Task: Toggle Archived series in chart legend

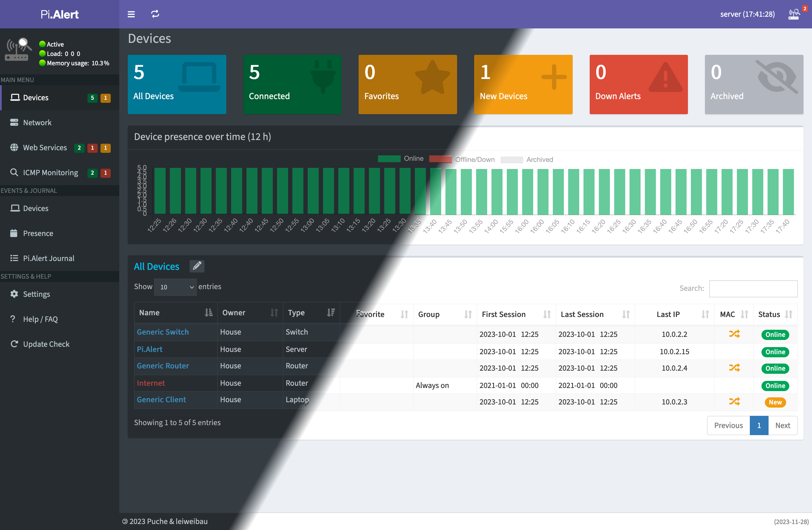Action: [x=527, y=159]
